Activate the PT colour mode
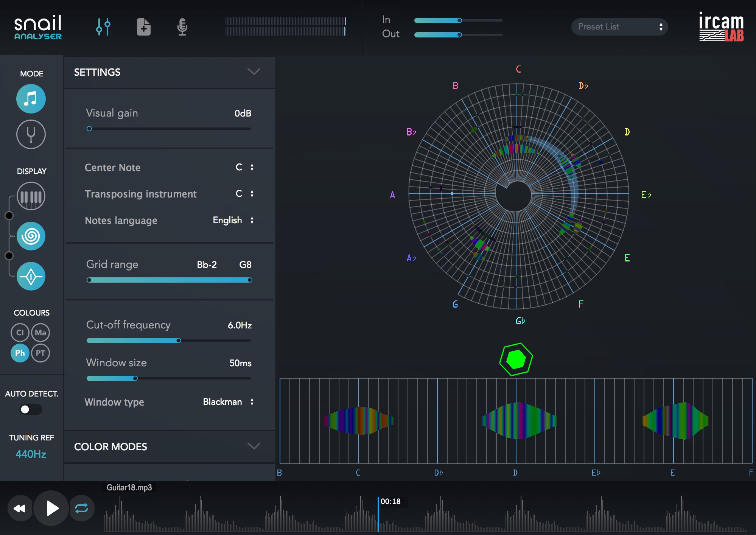 tap(40, 353)
